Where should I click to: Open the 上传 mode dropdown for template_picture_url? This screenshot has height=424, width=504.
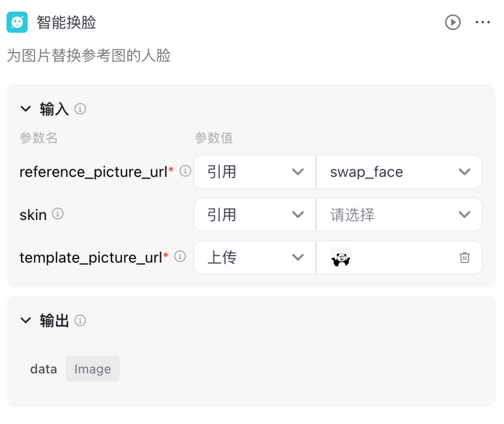coord(254,257)
